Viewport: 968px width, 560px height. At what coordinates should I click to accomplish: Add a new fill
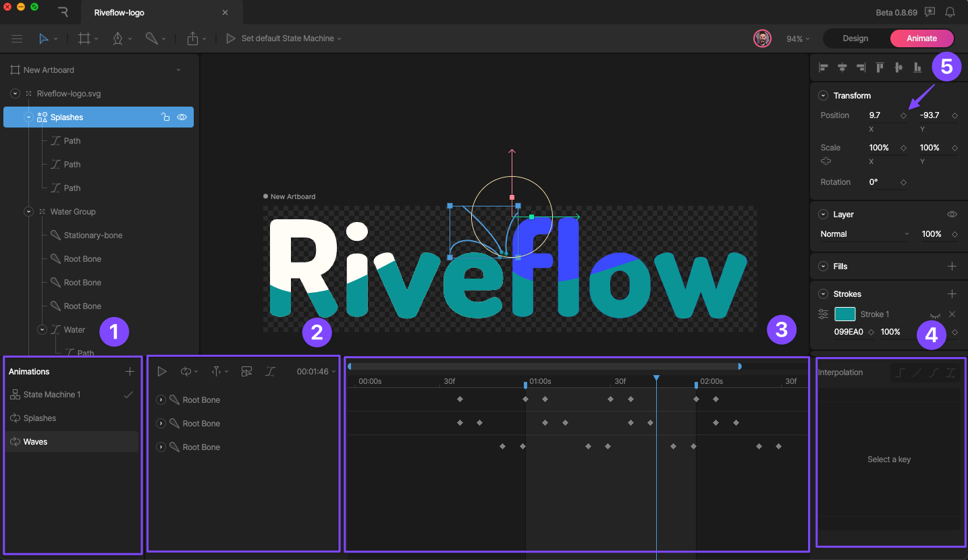point(952,267)
